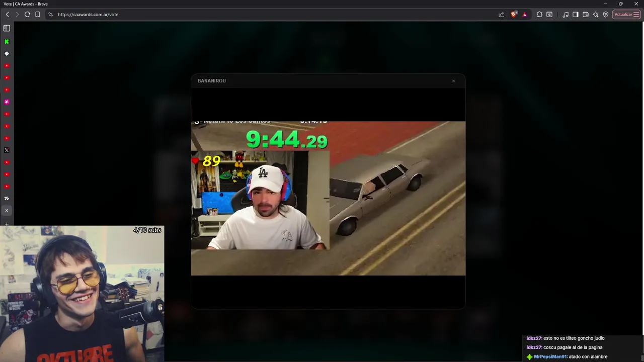Bookmark this page

point(37,15)
